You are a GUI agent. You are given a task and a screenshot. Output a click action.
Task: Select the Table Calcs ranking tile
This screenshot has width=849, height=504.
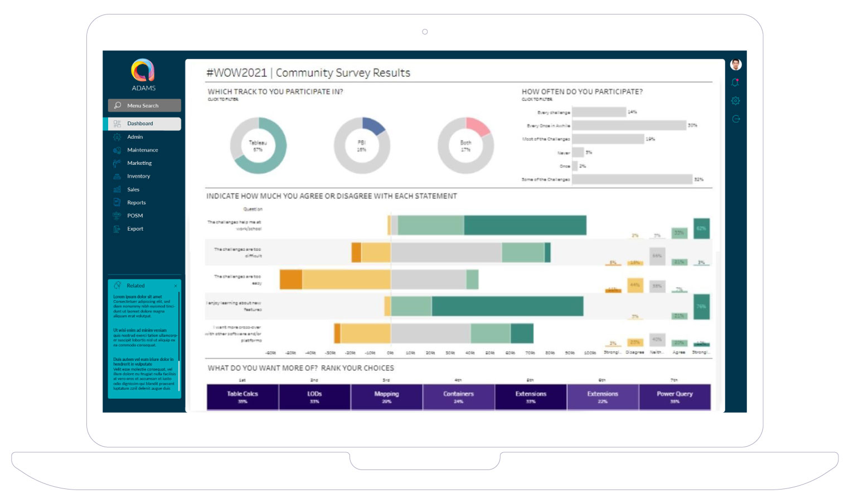[242, 397]
